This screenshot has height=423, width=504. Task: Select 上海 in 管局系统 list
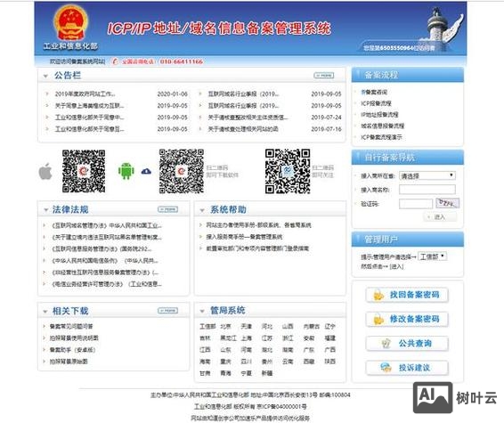click(x=247, y=338)
